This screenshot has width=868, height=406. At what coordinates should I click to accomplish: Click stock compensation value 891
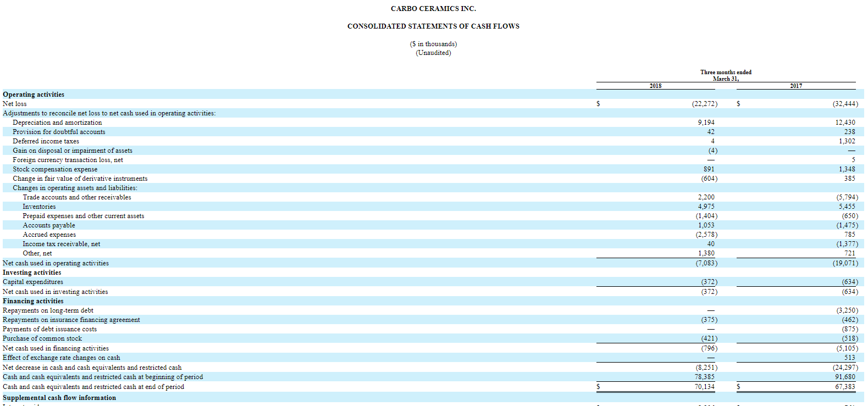click(x=709, y=169)
